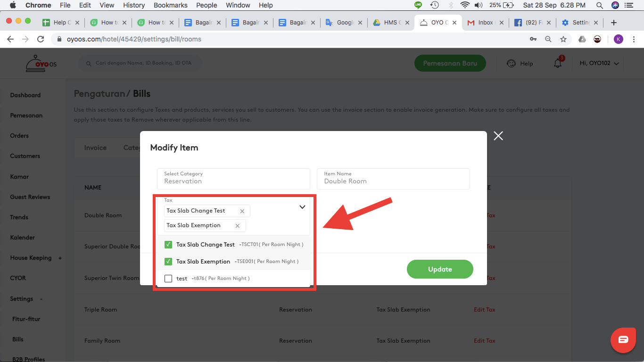Image resolution: width=644 pixels, height=362 pixels.
Task: Open Time Machine menu bar icon
Action: [435, 5]
